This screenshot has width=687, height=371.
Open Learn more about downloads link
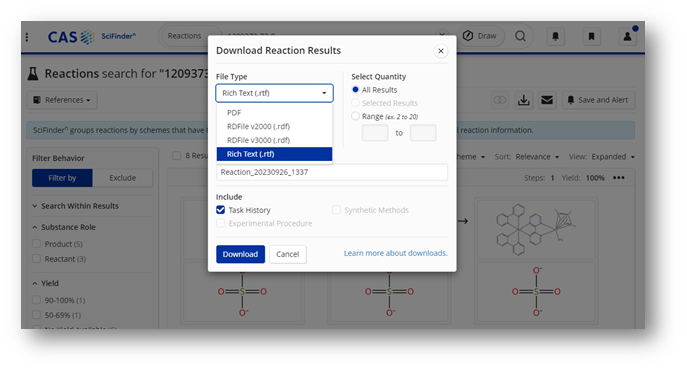pyautogui.click(x=396, y=253)
